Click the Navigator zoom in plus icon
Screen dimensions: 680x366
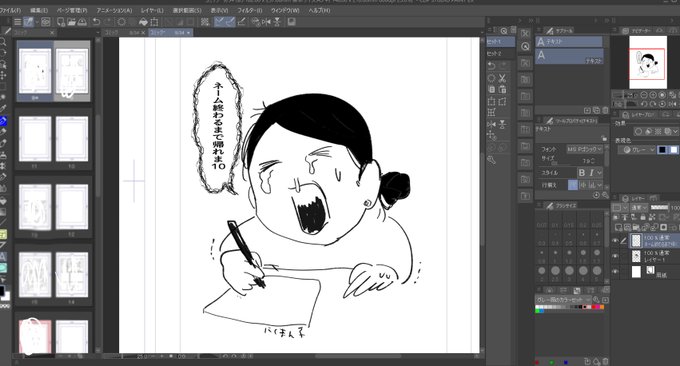pos(653,95)
